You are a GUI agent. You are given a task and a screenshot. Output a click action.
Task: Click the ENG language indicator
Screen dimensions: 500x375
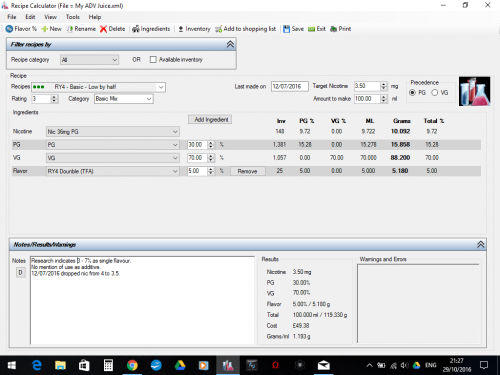pyautogui.click(x=430, y=365)
